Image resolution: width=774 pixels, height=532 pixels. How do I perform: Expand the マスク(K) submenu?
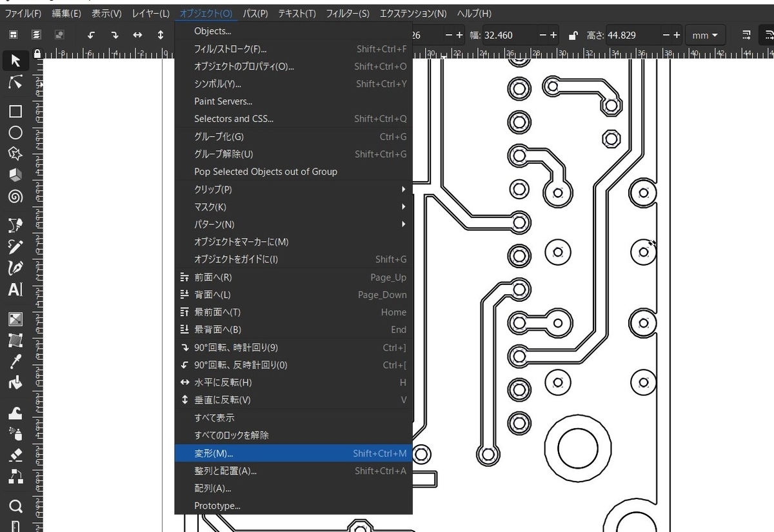click(293, 207)
